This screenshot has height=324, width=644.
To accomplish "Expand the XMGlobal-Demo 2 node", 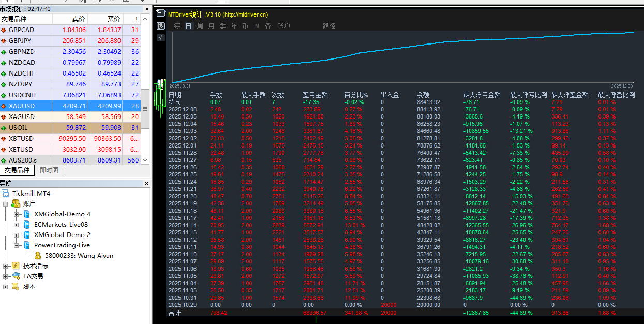I will (x=16, y=235).
